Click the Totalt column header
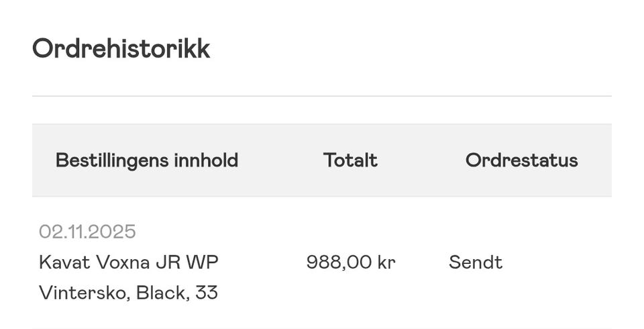Viewport: 644px width, 329px height. 350,160
